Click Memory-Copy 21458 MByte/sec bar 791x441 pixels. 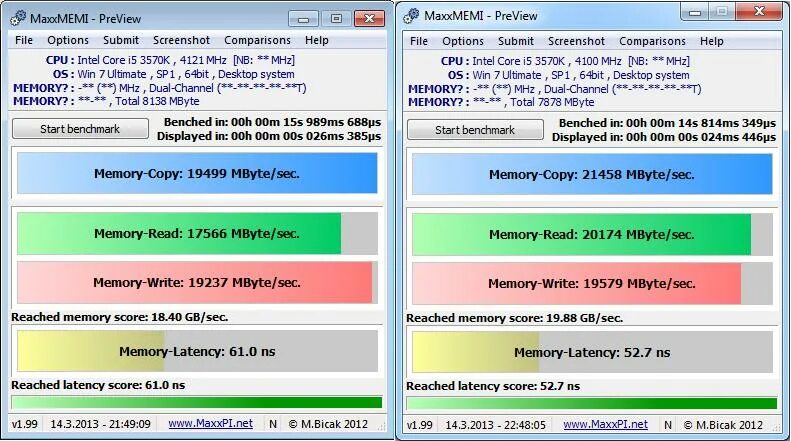click(592, 174)
